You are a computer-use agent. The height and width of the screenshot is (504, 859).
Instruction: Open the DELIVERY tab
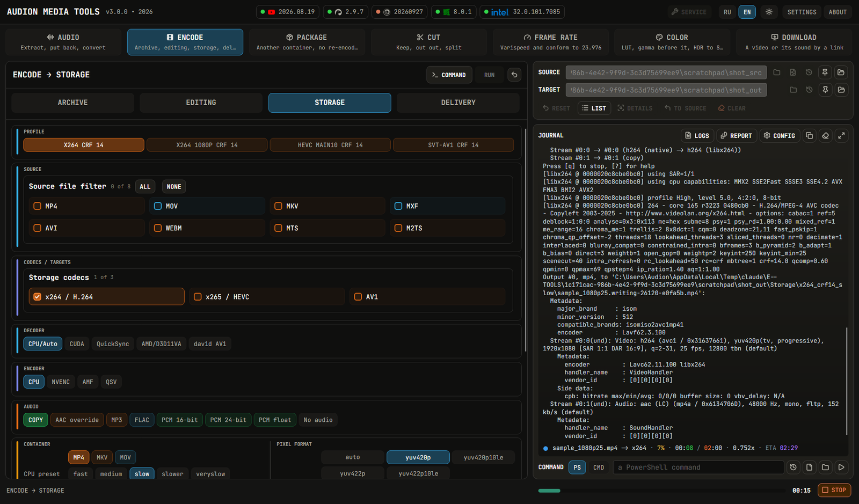coord(458,103)
